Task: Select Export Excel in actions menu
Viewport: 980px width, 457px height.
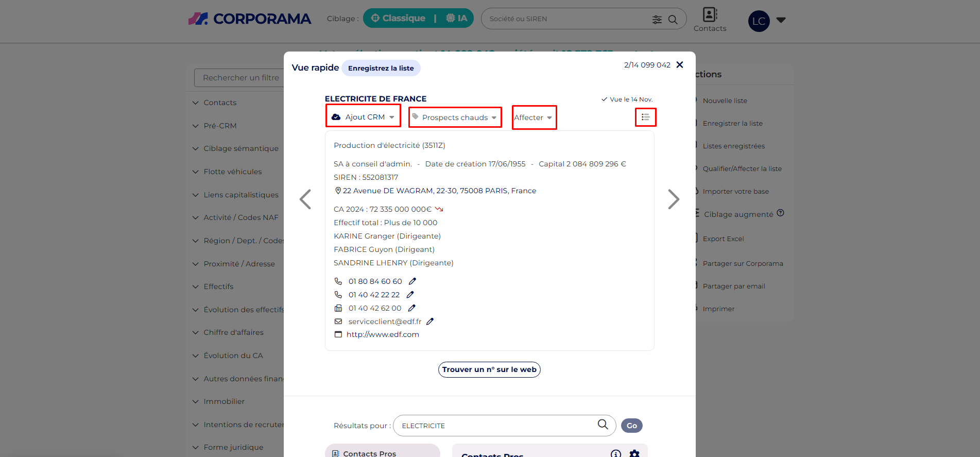Action: click(x=723, y=239)
